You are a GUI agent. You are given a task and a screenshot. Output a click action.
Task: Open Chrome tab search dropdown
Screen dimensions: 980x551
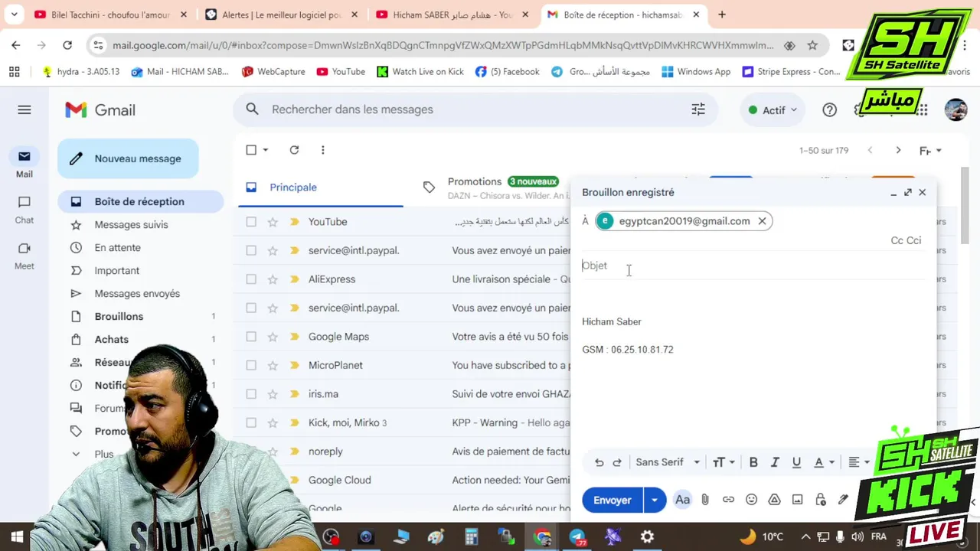14,15
